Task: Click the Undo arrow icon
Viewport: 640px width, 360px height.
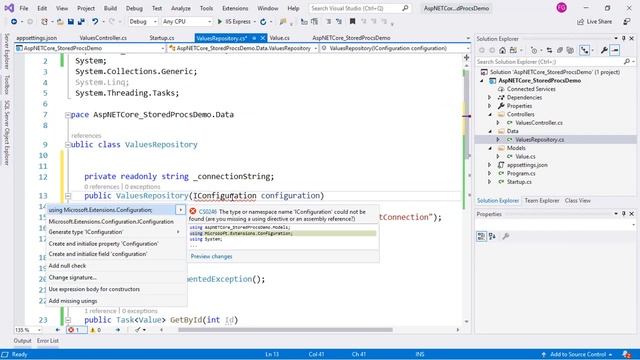Action: click(x=95, y=22)
